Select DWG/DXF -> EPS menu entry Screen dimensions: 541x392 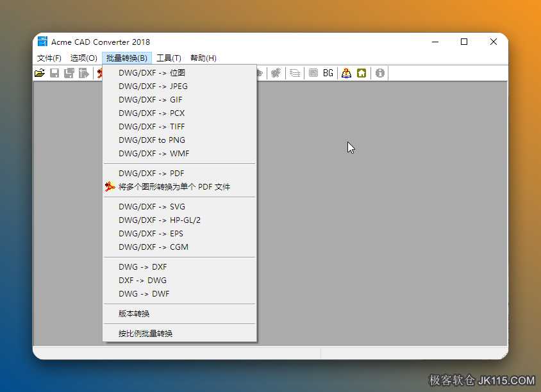(x=179, y=233)
